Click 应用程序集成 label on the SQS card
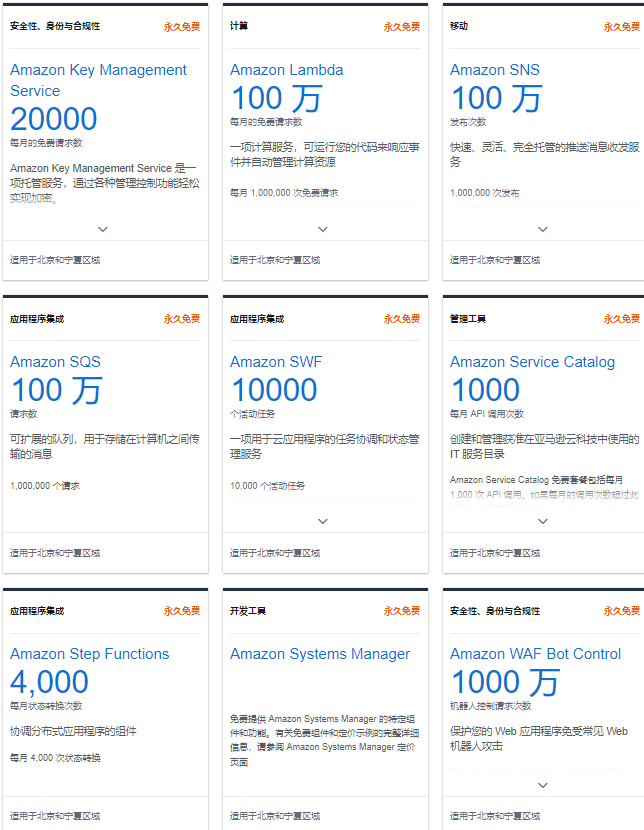 [37, 319]
